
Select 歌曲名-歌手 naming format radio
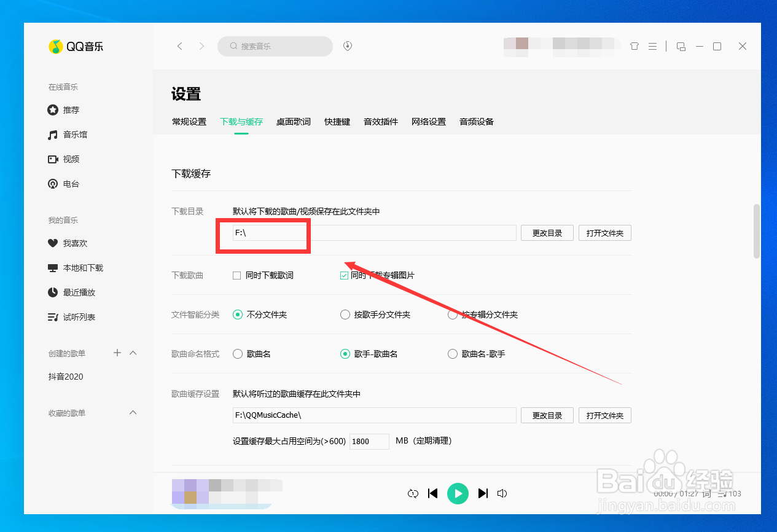pos(453,354)
